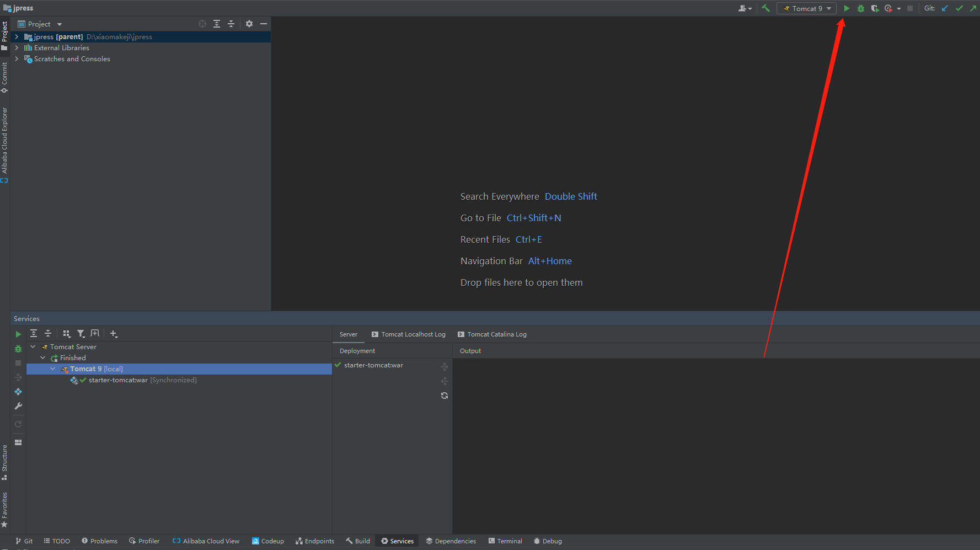Select starter-tomcat:war in Deployment list
The height and width of the screenshot is (550, 980).
[373, 365]
